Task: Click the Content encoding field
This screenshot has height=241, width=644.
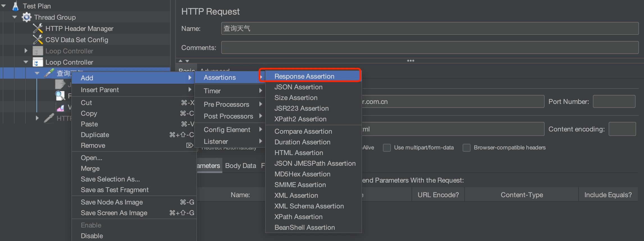Action: (x=622, y=129)
